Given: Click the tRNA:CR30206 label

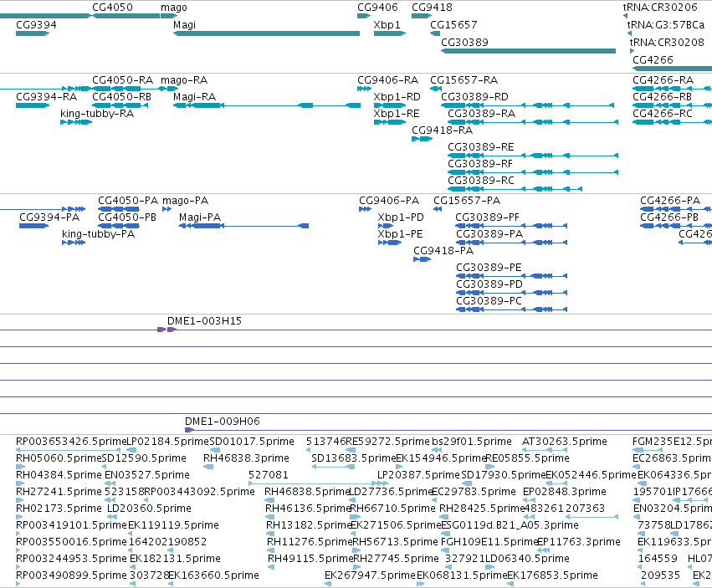Looking at the screenshot, I should coord(660,8).
